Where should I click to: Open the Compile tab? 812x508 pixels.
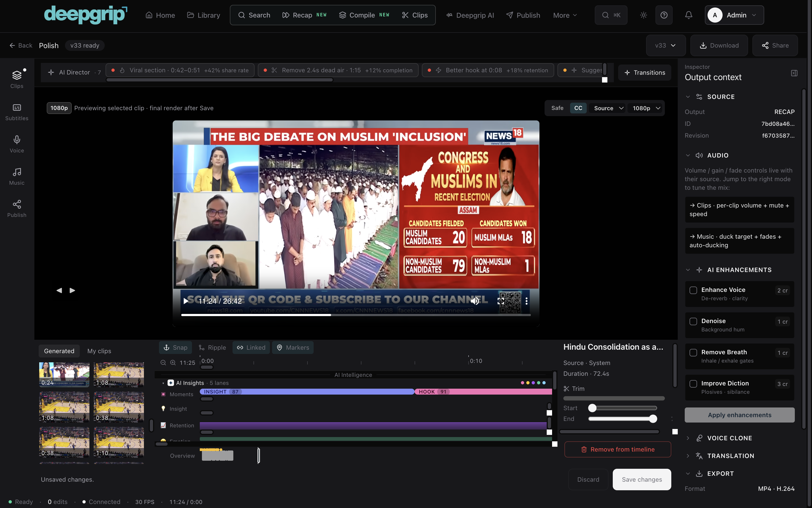tap(364, 15)
